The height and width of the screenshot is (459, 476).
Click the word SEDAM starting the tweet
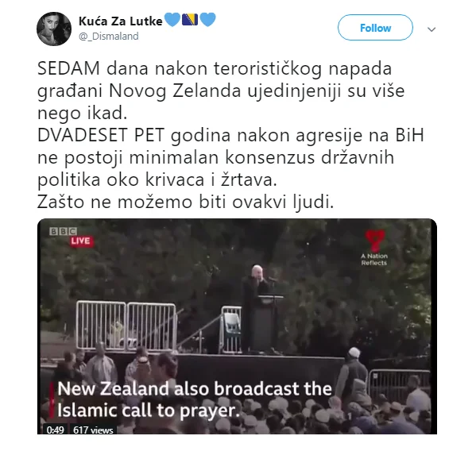[68, 68]
